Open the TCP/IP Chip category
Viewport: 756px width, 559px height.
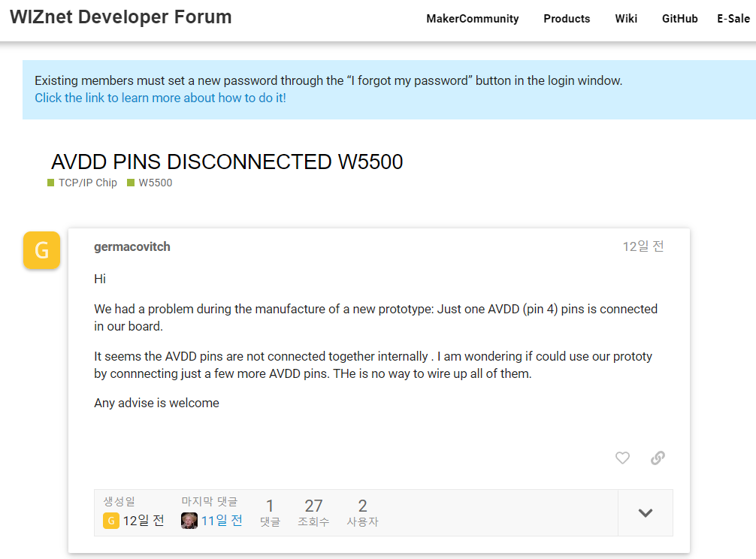[83, 183]
